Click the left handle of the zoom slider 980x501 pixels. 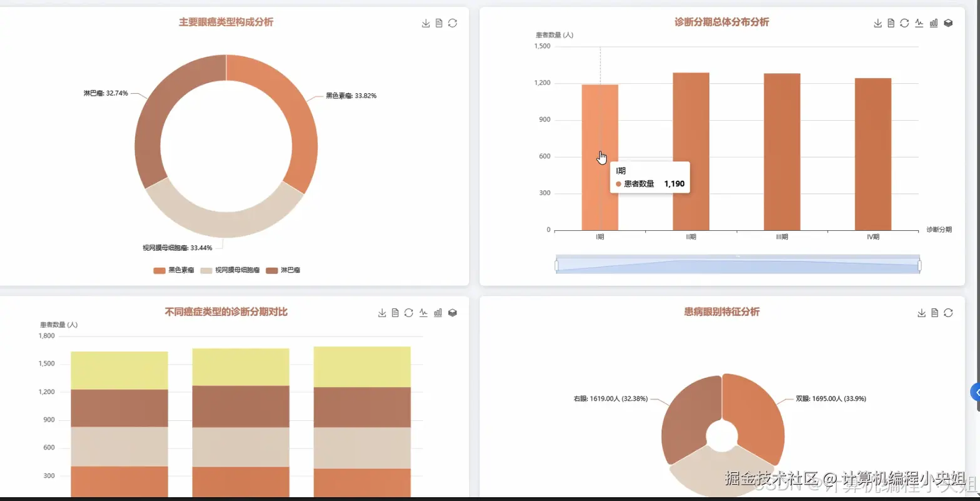tap(556, 266)
